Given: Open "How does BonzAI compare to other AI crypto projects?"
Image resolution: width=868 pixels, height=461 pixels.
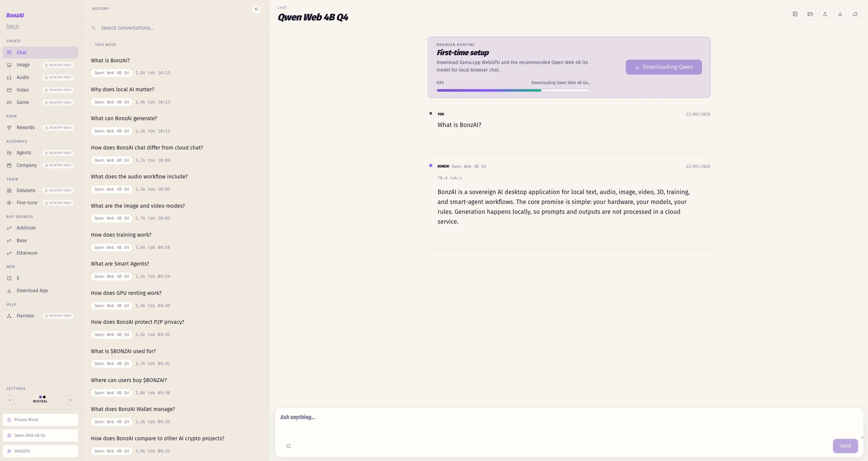Looking at the screenshot, I should point(176,444).
